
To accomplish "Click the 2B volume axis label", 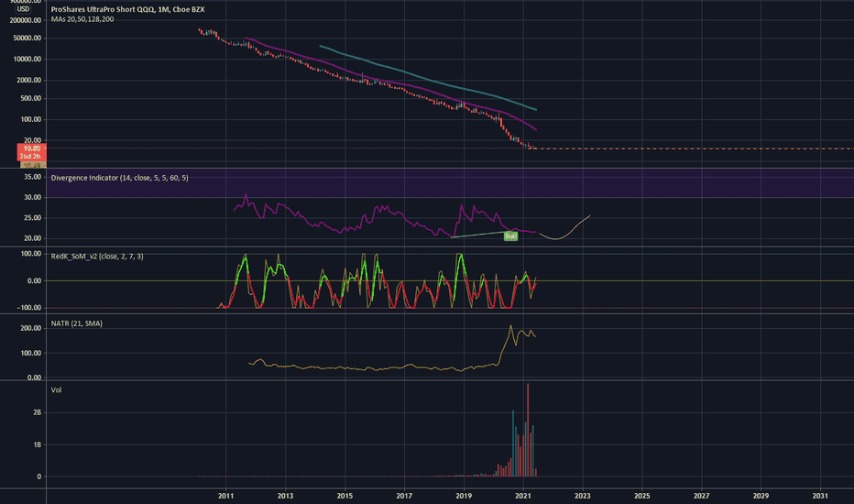I will (37, 412).
